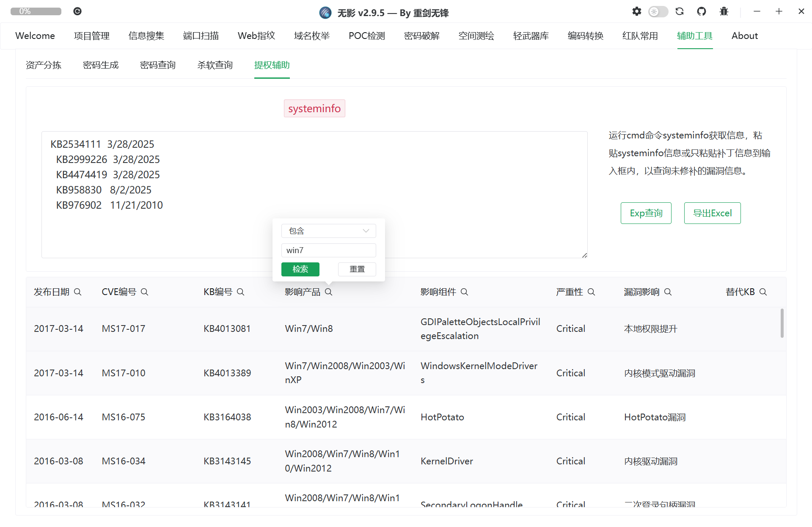Click the win7 filter input field
The height and width of the screenshot is (527, 812).
click(x=328, y=251)
